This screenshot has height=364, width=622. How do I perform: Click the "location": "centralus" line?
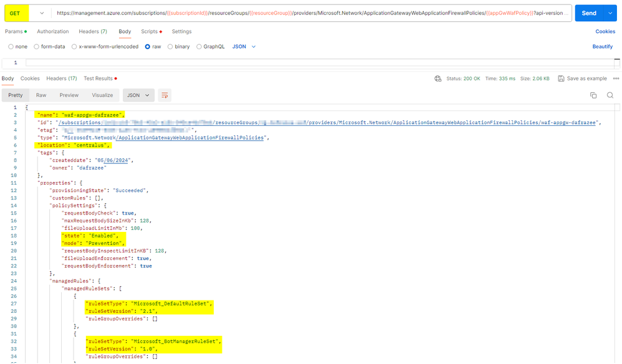point(72,145)
